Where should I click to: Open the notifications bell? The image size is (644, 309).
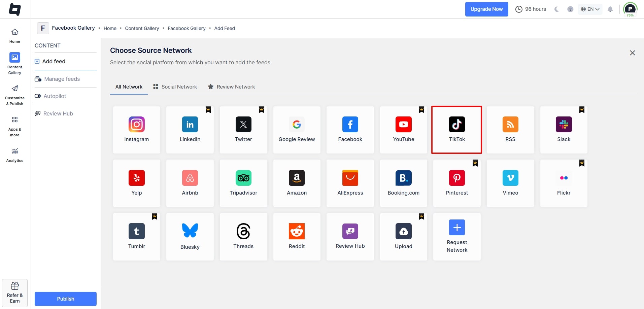[x=610, y=9]
